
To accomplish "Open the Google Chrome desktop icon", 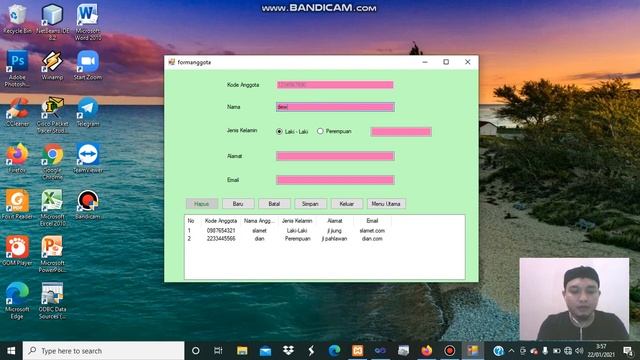I will 52,162.
